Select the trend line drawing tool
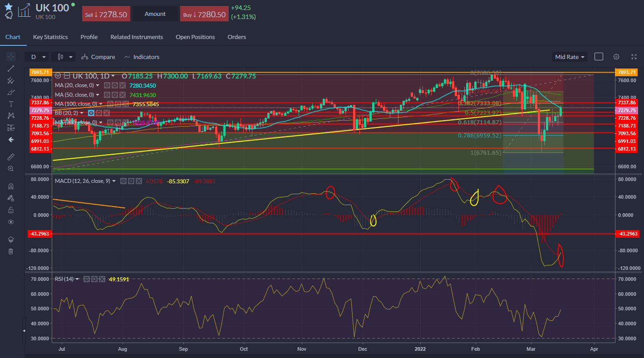This screenshot has height=358, width=644. point(11,69)
